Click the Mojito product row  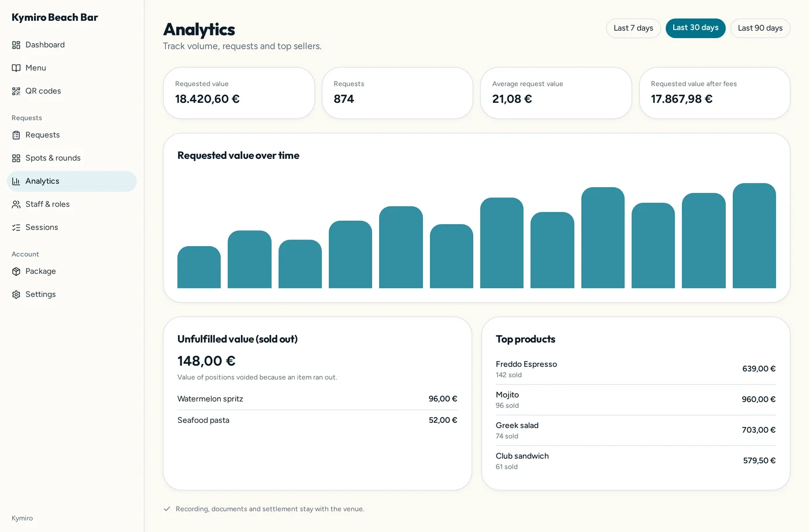pos(636,400)
